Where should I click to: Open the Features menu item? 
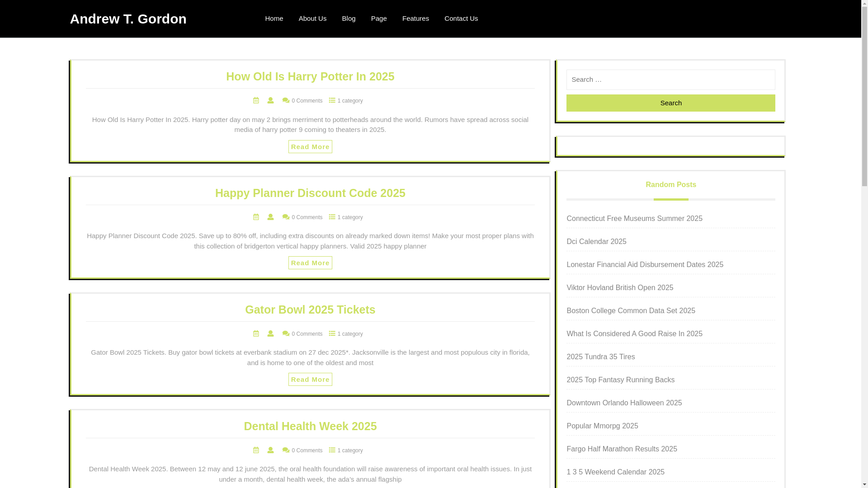pyautogui.click(x=415, y=19)
